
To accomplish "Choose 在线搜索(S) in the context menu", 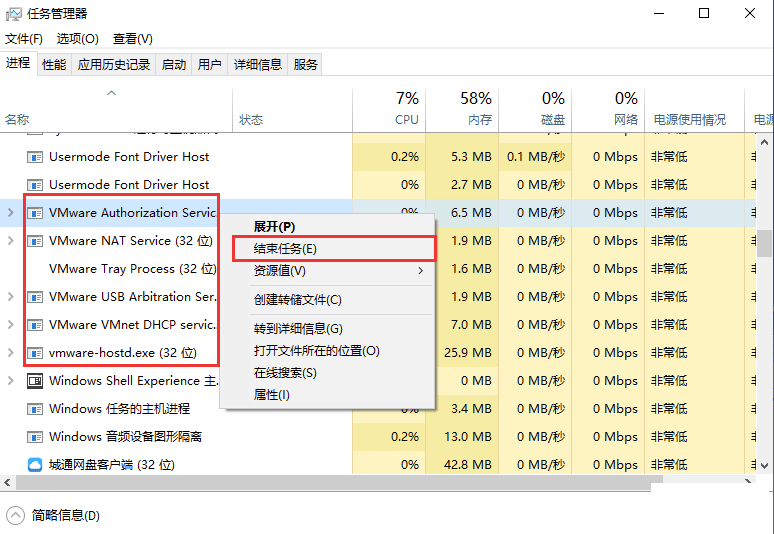I will [327, 373].
